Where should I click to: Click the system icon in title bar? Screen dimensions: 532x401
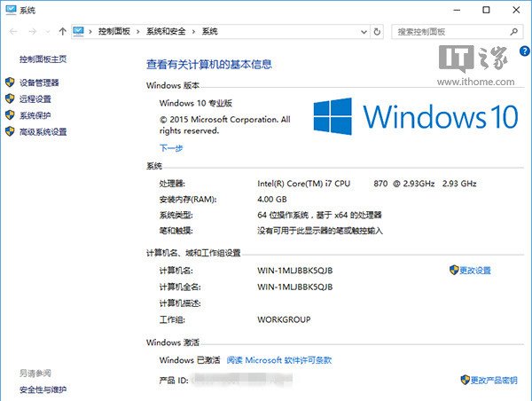click(11, 10)
